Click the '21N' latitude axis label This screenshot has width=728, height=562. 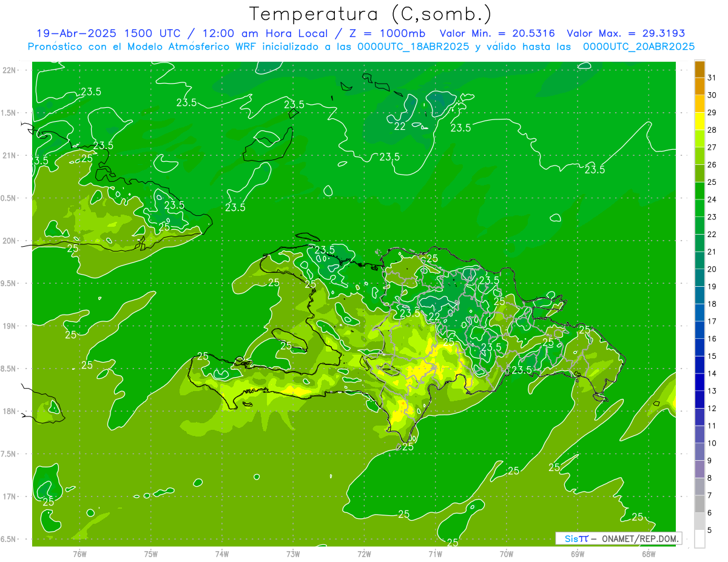pos(8,155)
